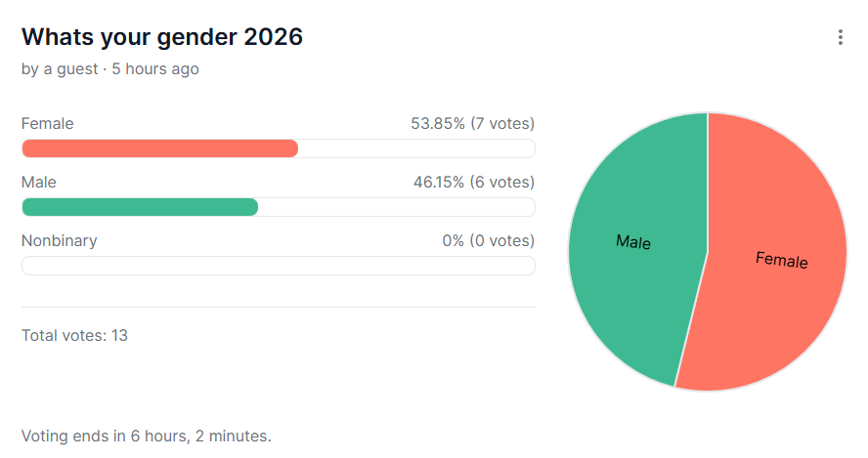The width and height of the screenshot is (868, 458).
Task: Click the divider line above total votes
Action: [279, 307]
